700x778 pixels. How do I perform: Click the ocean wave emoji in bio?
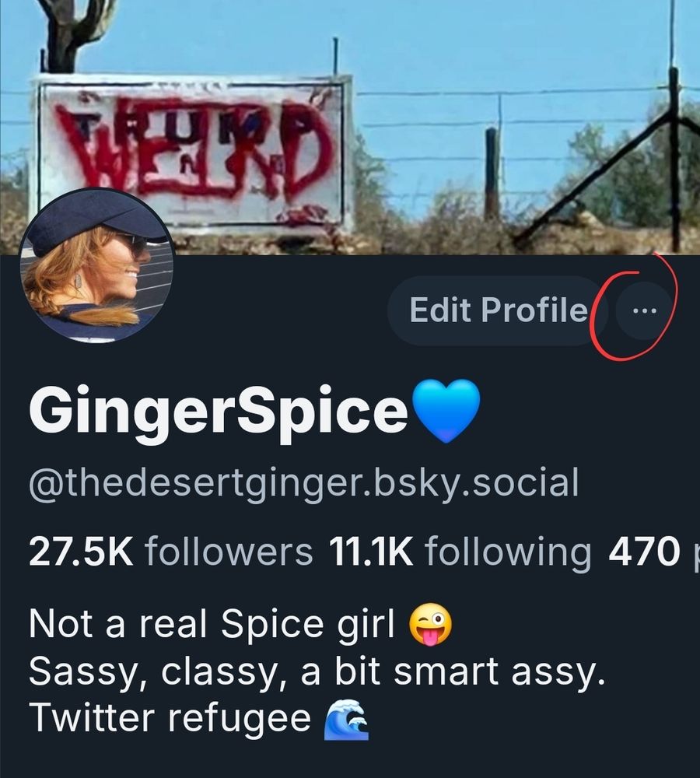point(346,720)
